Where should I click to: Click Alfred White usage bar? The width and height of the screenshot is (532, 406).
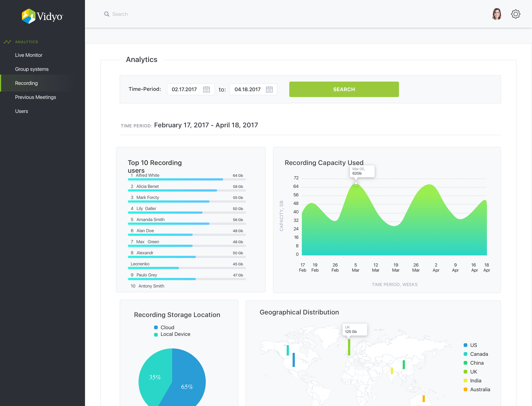(x=187, y=179)
